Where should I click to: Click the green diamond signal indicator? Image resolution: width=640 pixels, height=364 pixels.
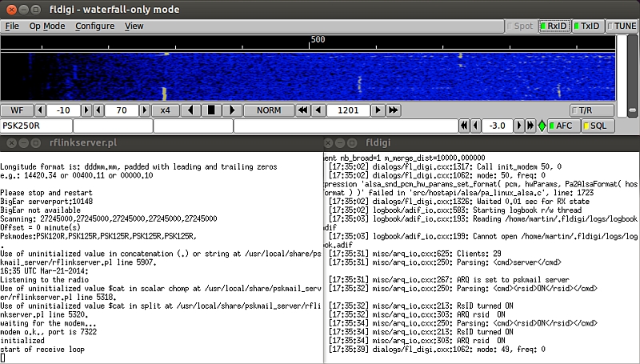[x=542, y=126]
